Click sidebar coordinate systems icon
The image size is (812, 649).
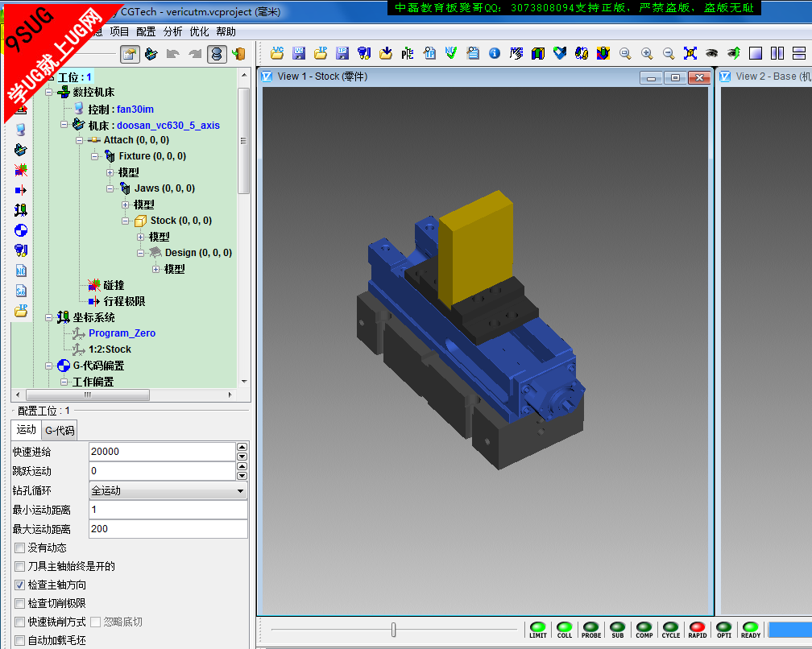[21, 210]
